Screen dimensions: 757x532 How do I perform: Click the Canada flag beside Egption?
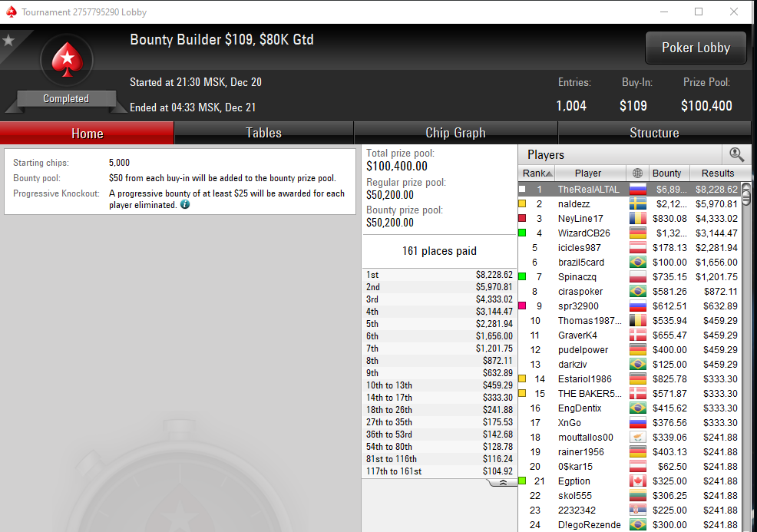(x=638, y=481)
